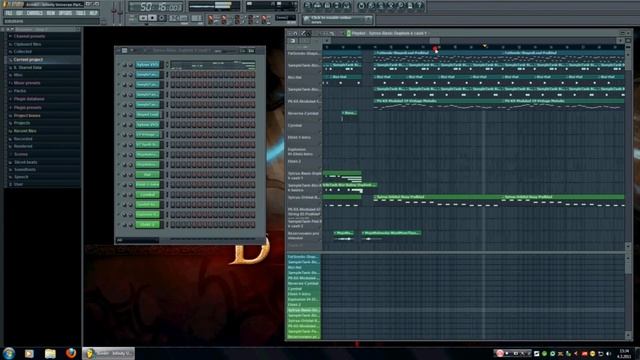Click the taskbar clock
This screenshot has width=640, height=360.
pyautogui.click(x=624, y=353)
